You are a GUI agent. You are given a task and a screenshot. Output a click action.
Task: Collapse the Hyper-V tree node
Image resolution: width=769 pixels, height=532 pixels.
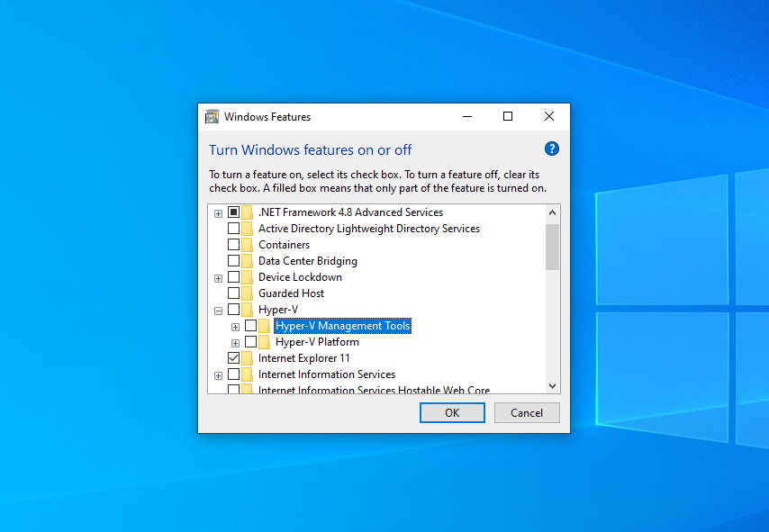(218, 311)
